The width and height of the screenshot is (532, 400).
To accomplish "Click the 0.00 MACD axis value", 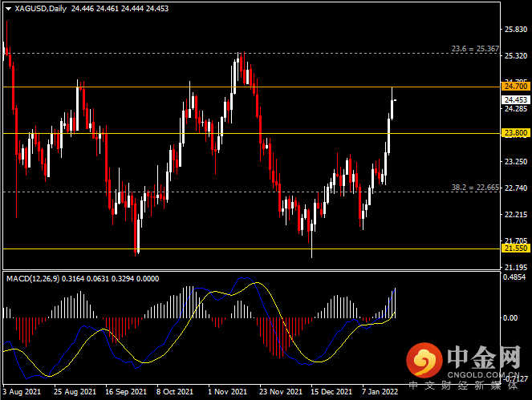I will click(x=510, y=318).
